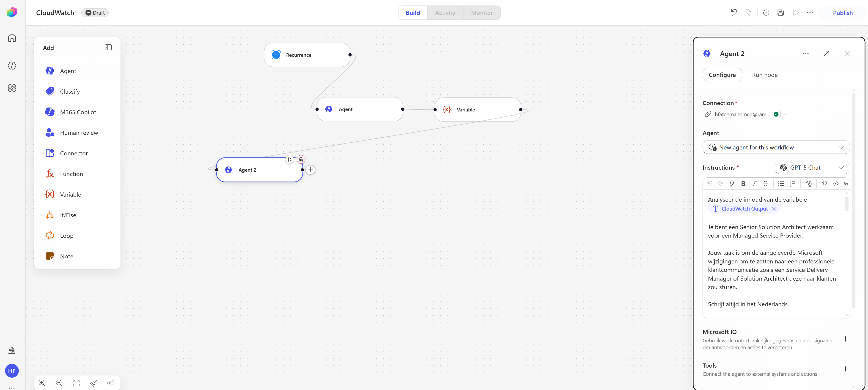Toggle numbered list in instructions
This screenshot has width=868, height=390.
(793, 183)
